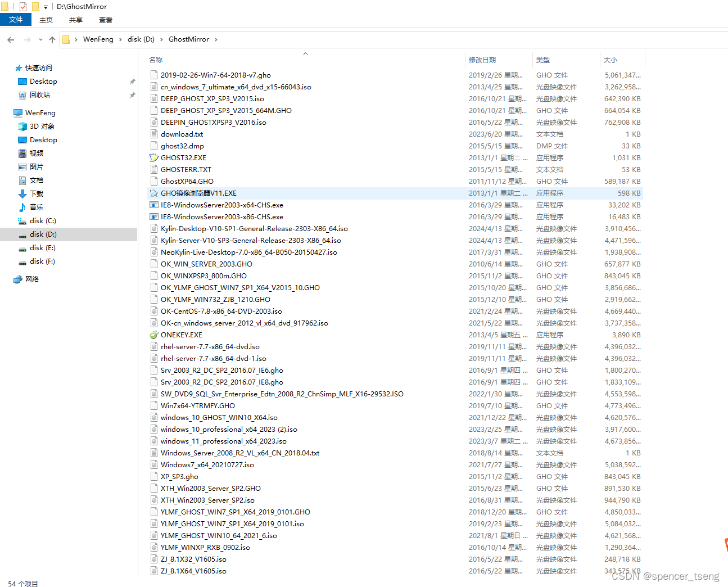Expand chevron between disk (D:) and GhostMirror
The width and height of the screenshot is (728, 587).
(161, 39)
